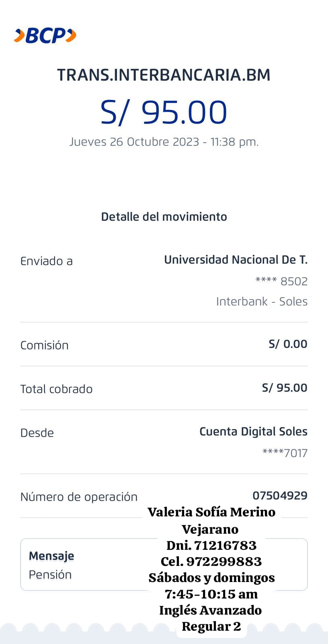The height and width of the screenshot is (644, 328).
Task: Select recipient Universidad Nacional De T.
Action: (x=236, y=260)
